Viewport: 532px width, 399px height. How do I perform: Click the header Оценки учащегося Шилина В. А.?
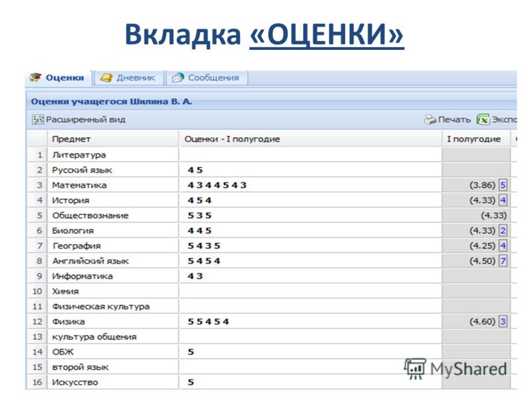click(112, 102)
